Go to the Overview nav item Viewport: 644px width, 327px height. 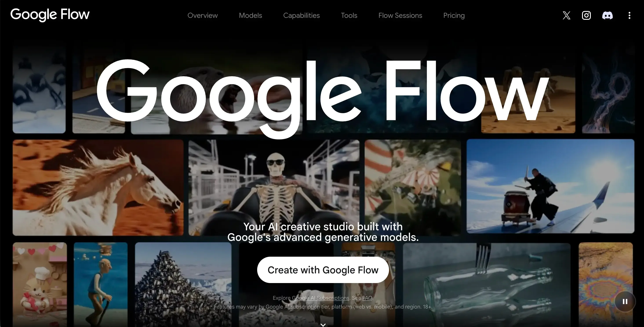[202, 16]
